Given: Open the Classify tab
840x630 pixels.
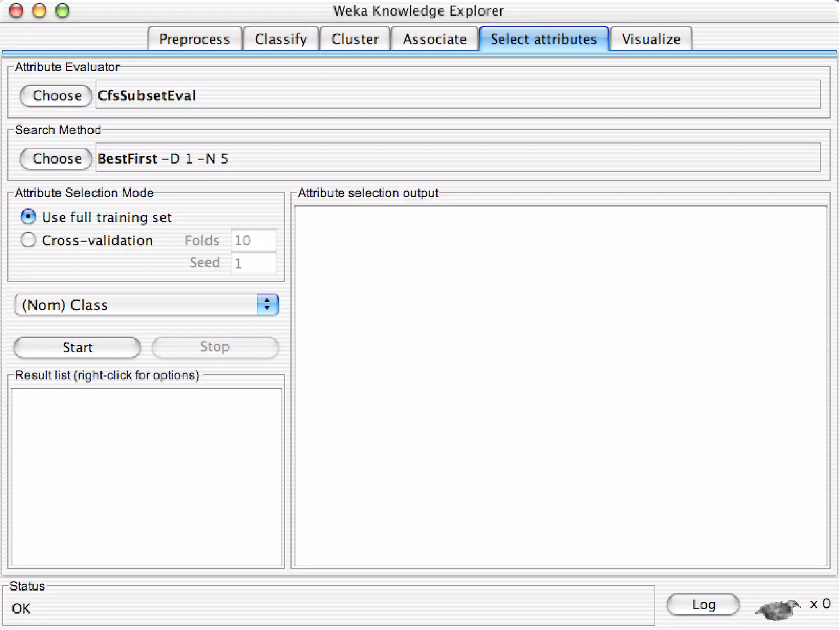Looking at the screenshot, I should tap(281, 39).
